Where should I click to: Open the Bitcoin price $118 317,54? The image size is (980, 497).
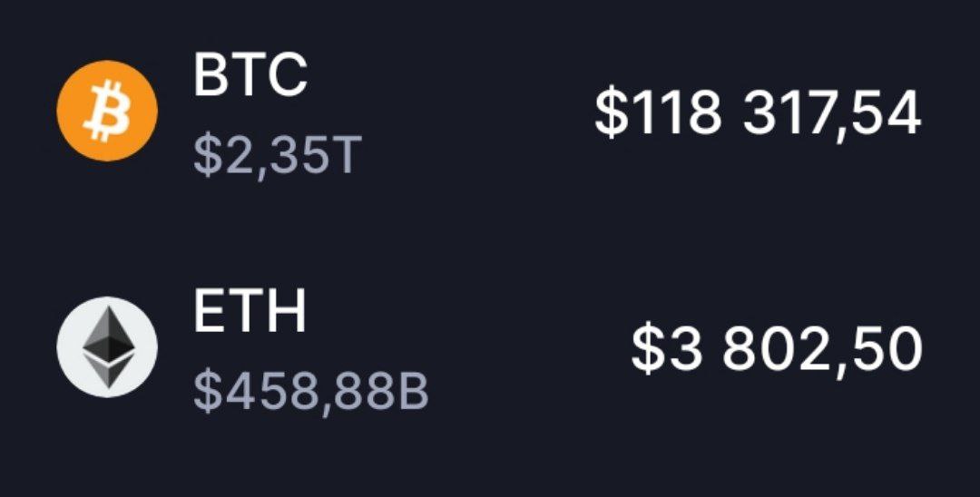click(x=758, y=113)
